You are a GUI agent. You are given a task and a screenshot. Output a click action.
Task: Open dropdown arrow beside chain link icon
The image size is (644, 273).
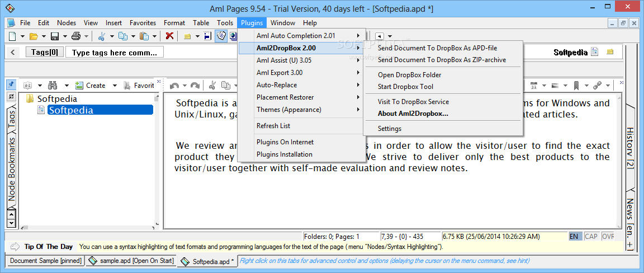click(x=608, y=86)
